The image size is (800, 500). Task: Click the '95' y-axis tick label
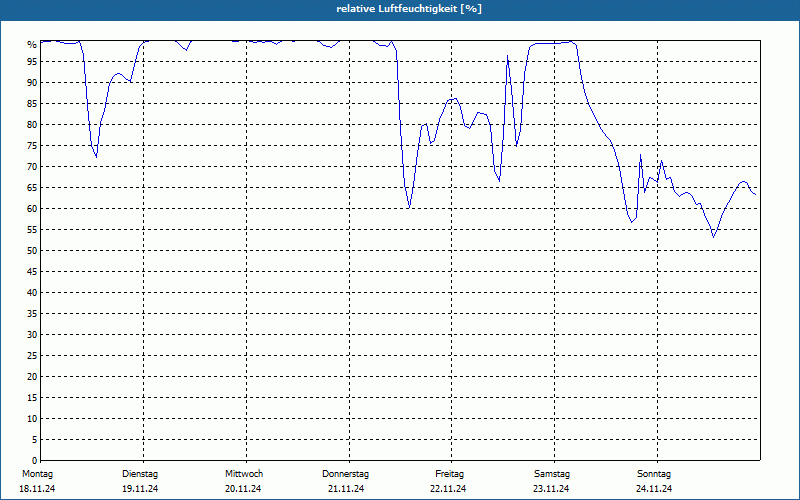tap(32, 62)
